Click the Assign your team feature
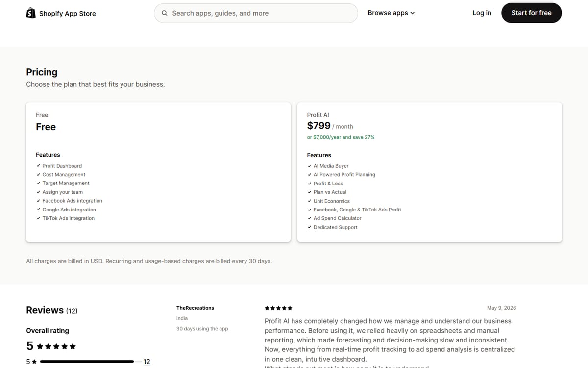Viewport: 588px width, 368px height. (62, 192)
